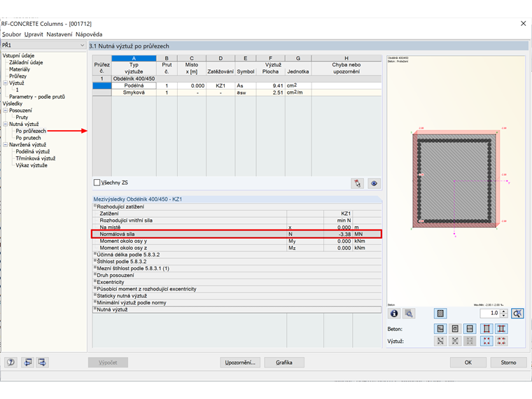This screenshot has height=399, width=532.
Task: Expand Mezní štíhlost podle 5.8.3.1 (1)
Action: [95, 267]
